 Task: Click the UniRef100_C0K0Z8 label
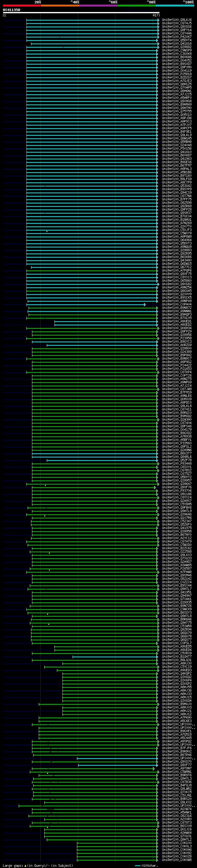pyautogui.click(x=177, y=856)
